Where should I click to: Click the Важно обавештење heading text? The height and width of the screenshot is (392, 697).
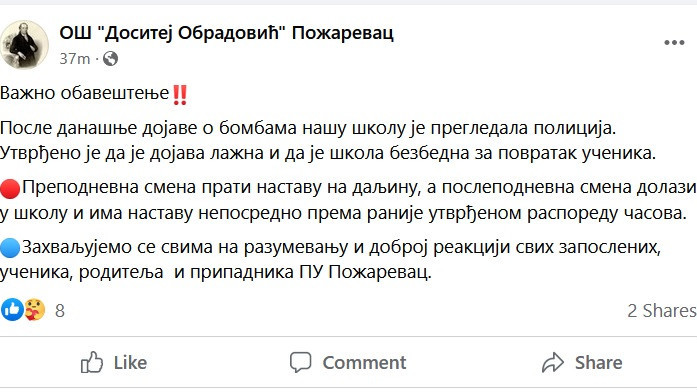[84, 93]
